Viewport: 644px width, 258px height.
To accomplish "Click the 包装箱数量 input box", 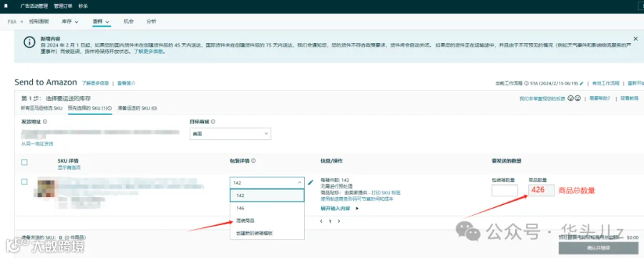I will coord(504,191).
